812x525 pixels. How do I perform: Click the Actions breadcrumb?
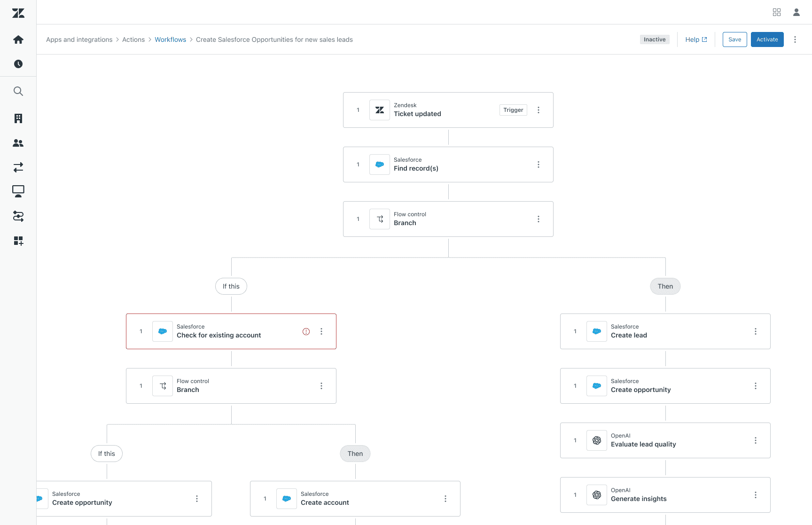[x=133, y=39]
